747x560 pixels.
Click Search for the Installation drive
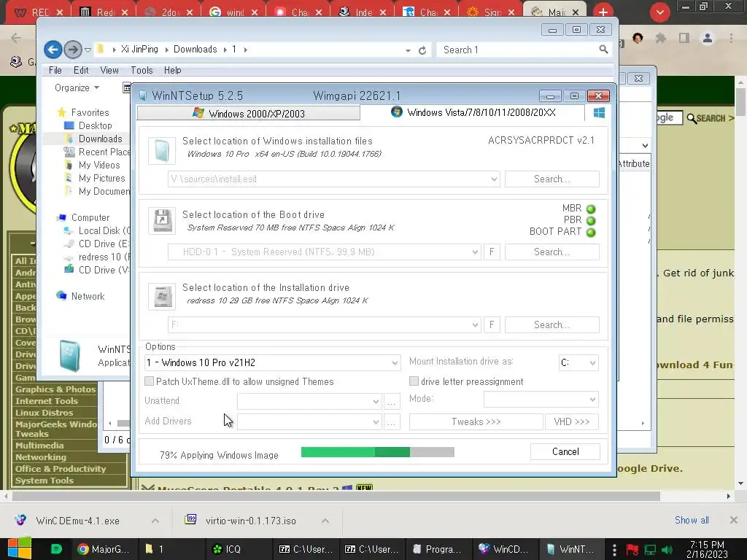551,324
